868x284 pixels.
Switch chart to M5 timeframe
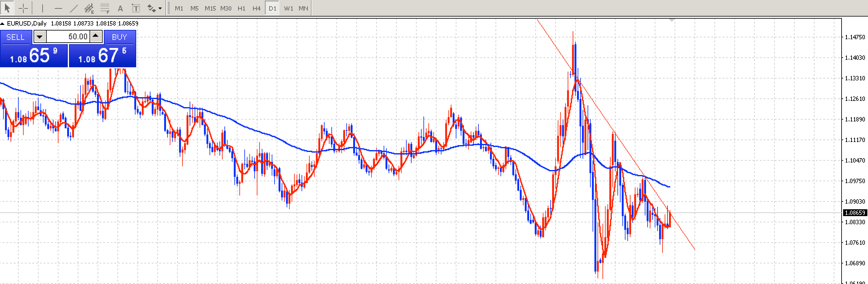click(194, 8)
